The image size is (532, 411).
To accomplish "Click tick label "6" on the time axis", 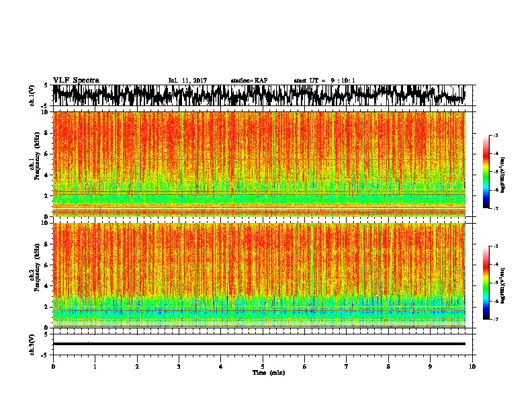I will point(305,367).
